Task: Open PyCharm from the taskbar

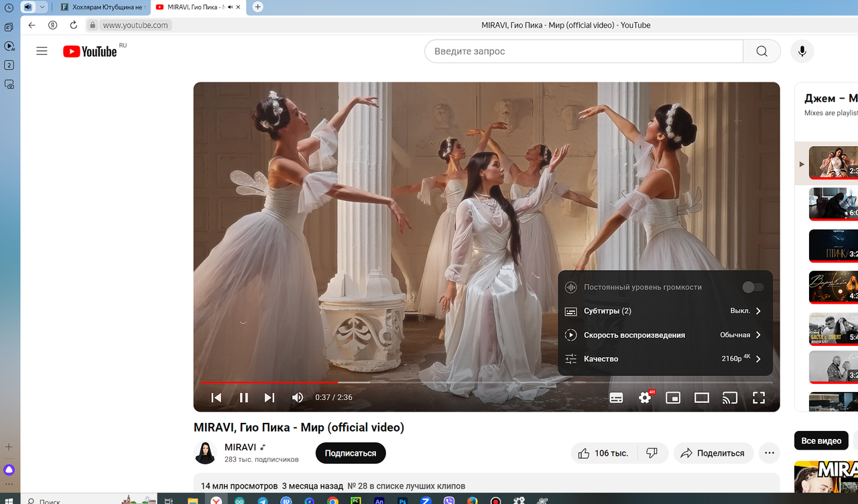Action: (x=356, y=500)
